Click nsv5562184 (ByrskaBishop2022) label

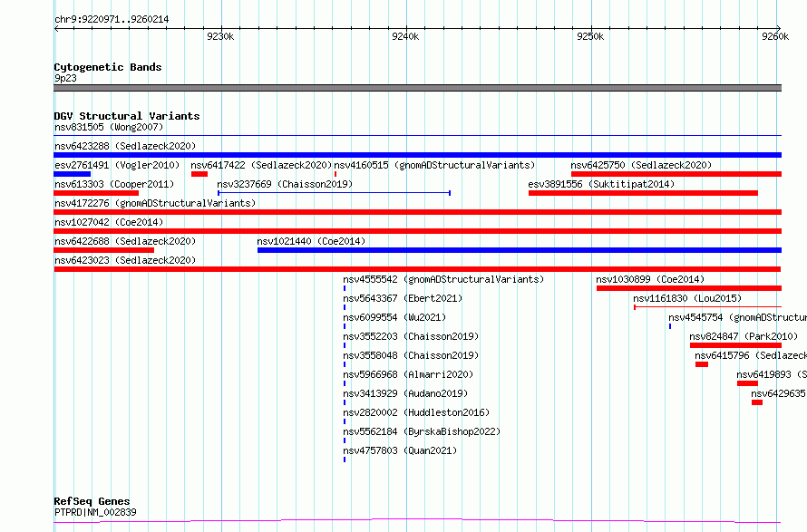click(422, 431)
